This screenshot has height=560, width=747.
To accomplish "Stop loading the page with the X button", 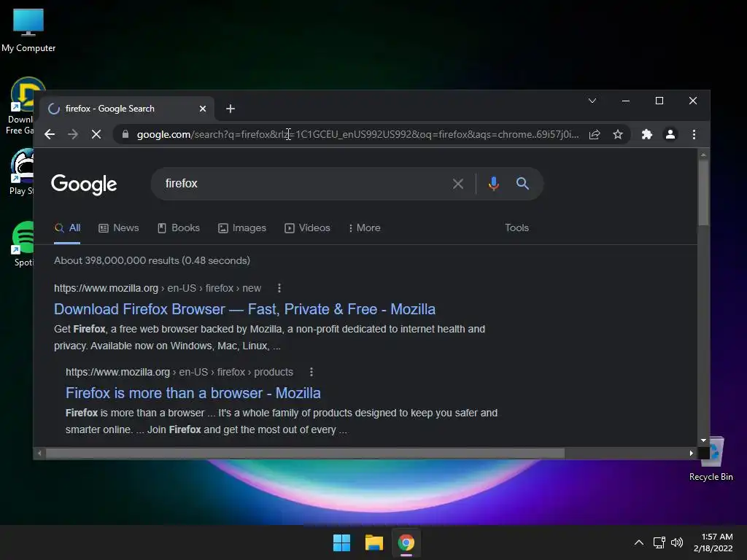I will [96, 134].
